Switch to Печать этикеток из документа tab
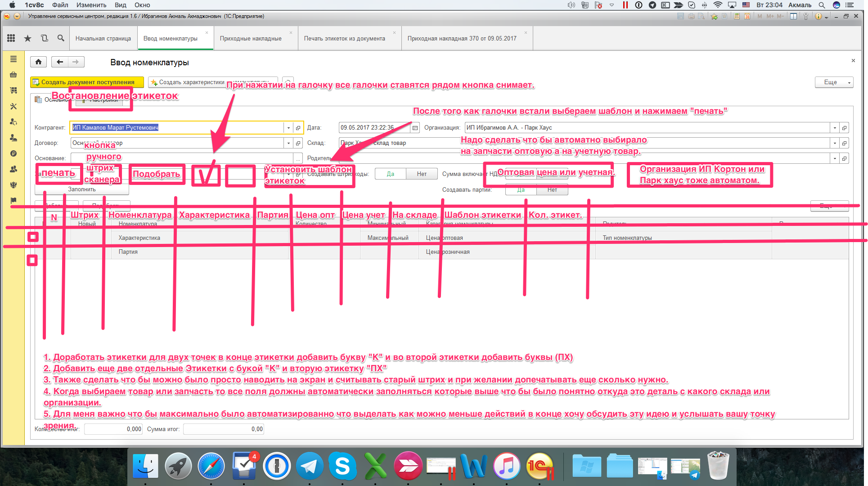Image resolution: width=868 pixels, height=486 pixels. pos(344,38)
